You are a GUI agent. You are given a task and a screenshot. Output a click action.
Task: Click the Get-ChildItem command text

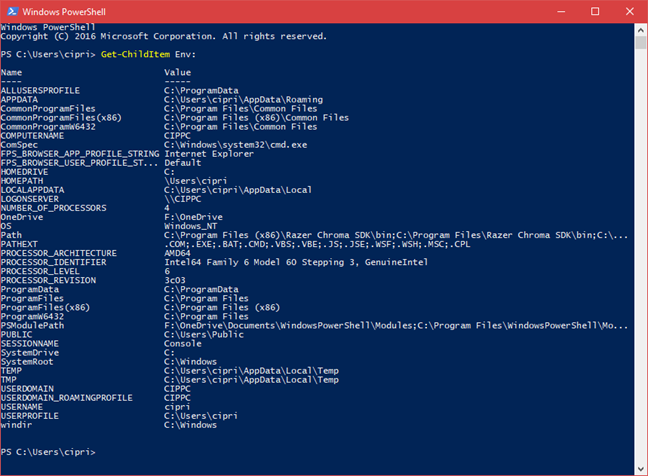[x=135, y=54]
